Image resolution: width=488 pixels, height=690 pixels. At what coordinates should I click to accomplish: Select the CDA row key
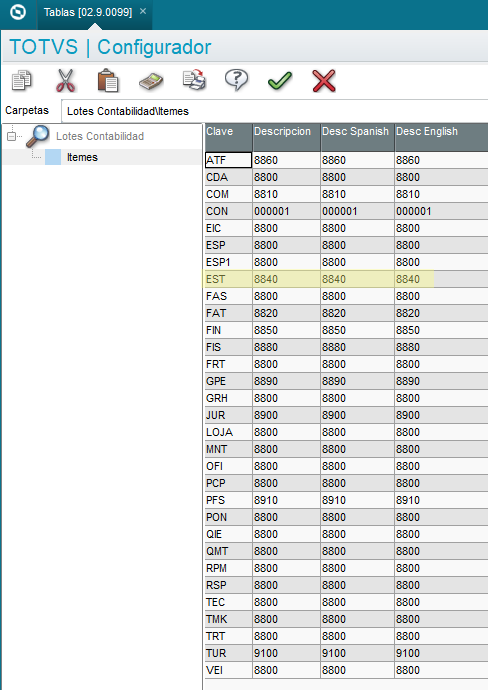coord(228,177)
